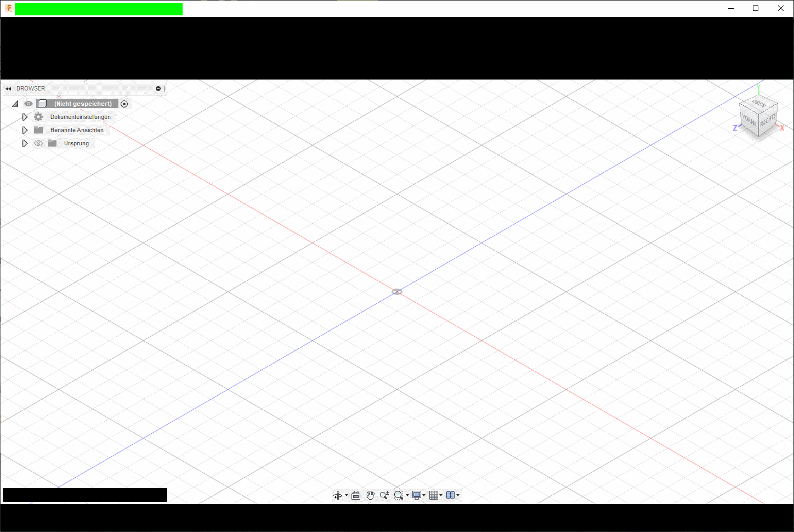Click the Look At tool icon

coord(356,495)
